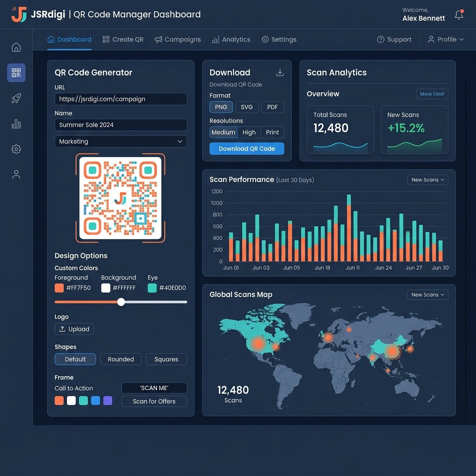This screenshot has width=476, height=476.
Task: Expand the Profile dropdown menu
Action: click(x=446, y=40)
